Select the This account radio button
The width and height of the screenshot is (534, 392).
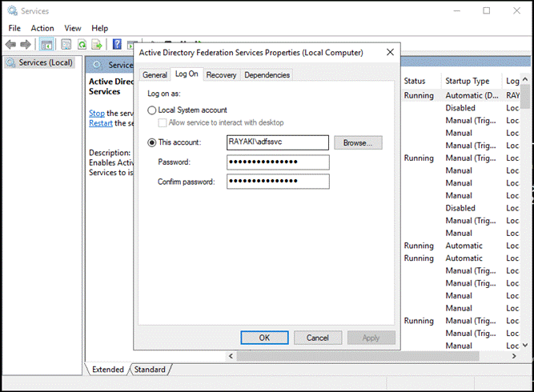[151, 142]
